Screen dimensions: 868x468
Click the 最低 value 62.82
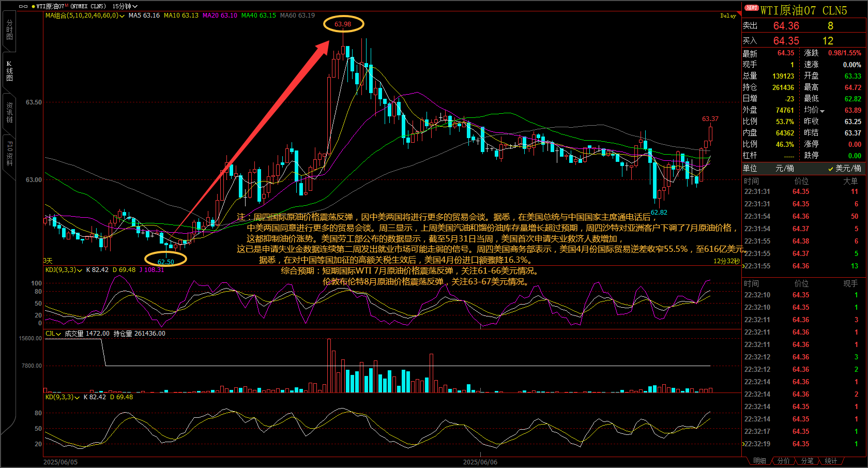(x=853, y=99)
